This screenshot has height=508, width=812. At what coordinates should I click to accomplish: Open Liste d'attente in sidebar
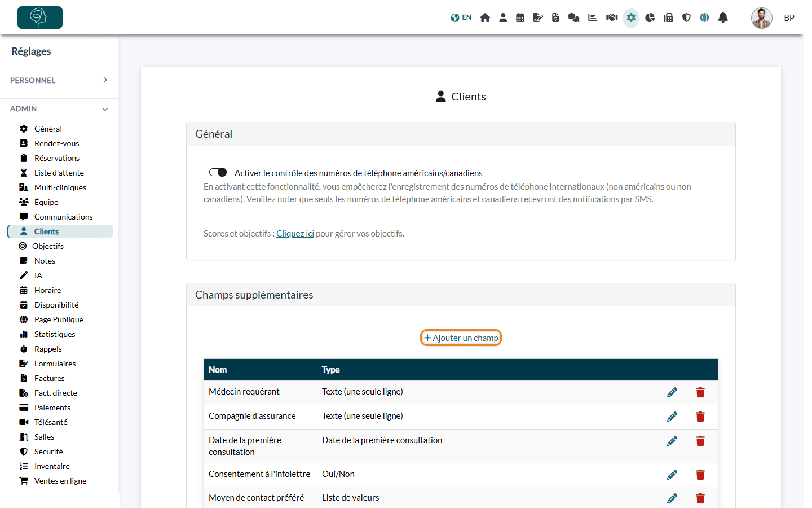tap(59, 173)
